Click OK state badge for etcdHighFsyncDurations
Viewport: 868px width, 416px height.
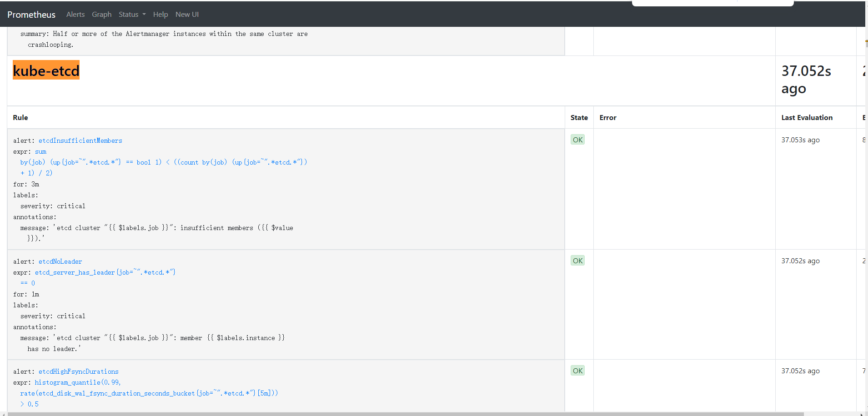(x=577, y=371)
